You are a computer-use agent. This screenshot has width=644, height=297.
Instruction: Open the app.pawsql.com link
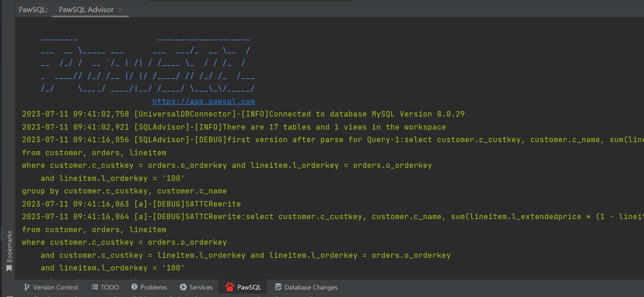[x=203, y=102]
